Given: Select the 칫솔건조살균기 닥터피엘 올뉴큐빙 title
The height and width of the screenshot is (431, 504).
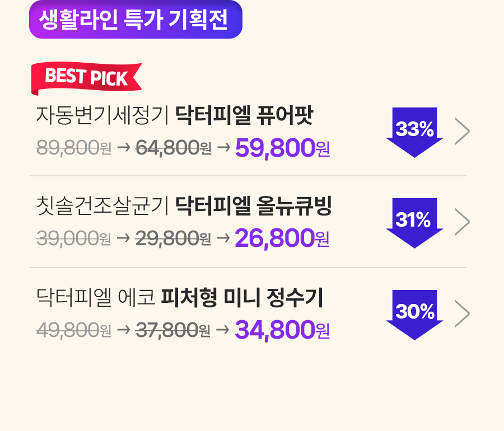Looking at the screenshot, I should (x=184, y=206).
